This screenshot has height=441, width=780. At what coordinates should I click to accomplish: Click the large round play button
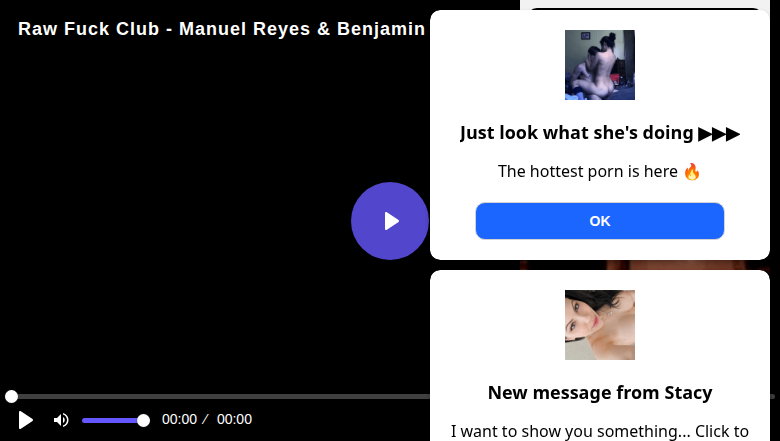(390, 221)
